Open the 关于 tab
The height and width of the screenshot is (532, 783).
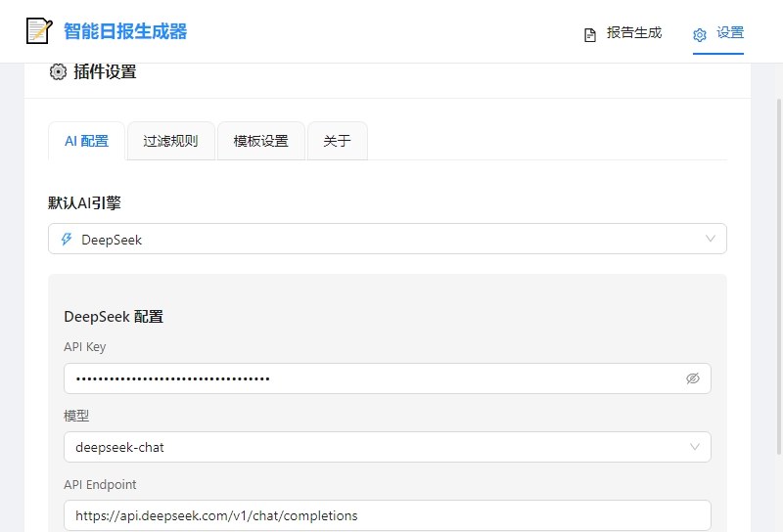click(338, 141)
